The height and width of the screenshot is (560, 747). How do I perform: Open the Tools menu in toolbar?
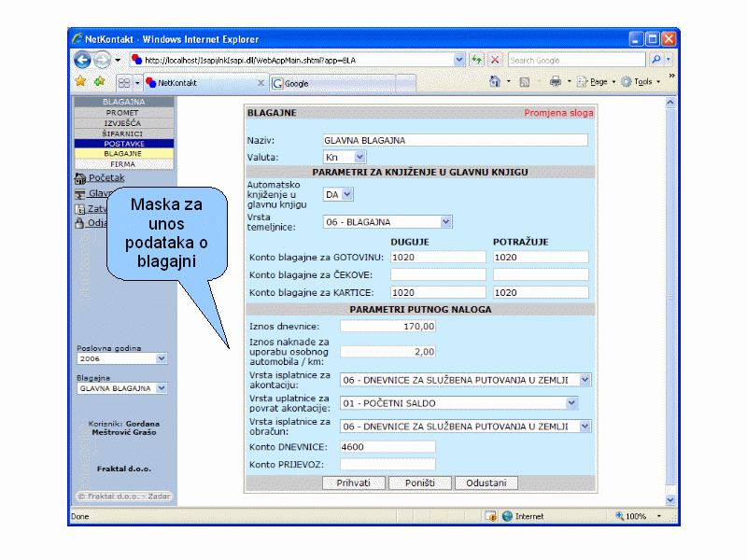coord(641,82)
